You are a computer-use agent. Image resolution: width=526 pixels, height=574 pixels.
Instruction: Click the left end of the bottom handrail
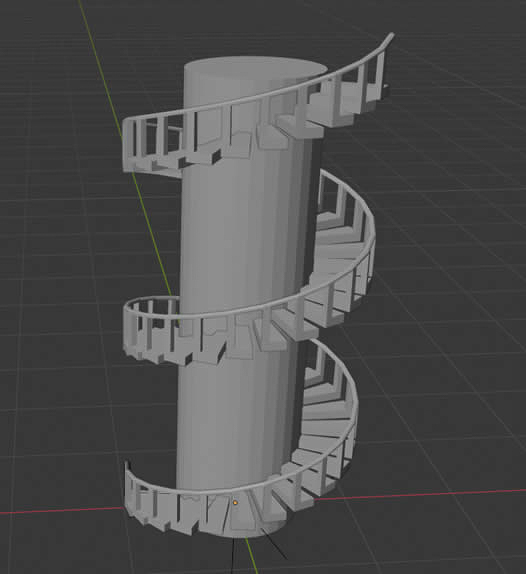click(x=127, y=467)
